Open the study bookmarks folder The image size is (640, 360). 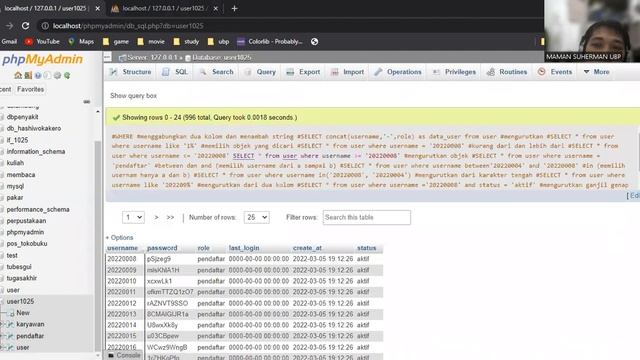pos(186,42)
